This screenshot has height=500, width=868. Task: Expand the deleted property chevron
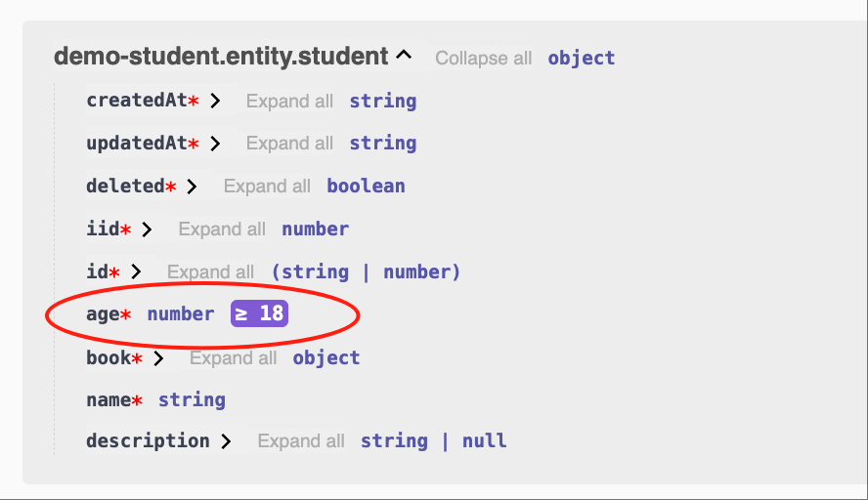193,187
